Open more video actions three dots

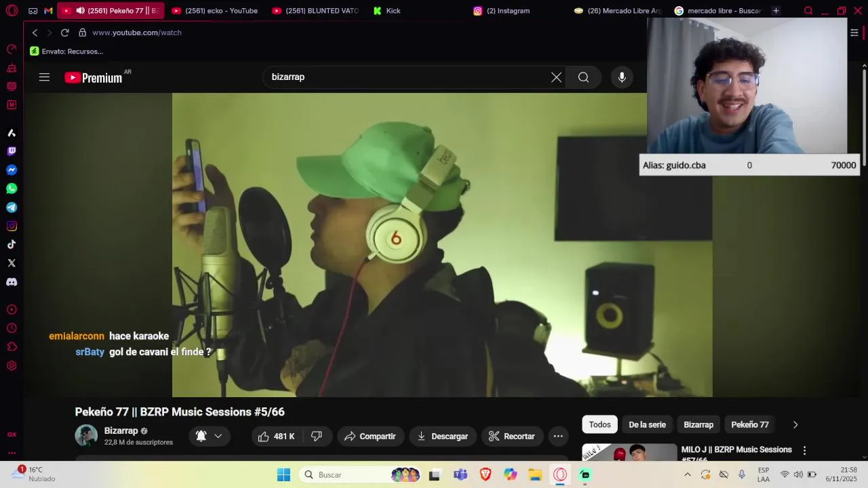coord(558,436)
